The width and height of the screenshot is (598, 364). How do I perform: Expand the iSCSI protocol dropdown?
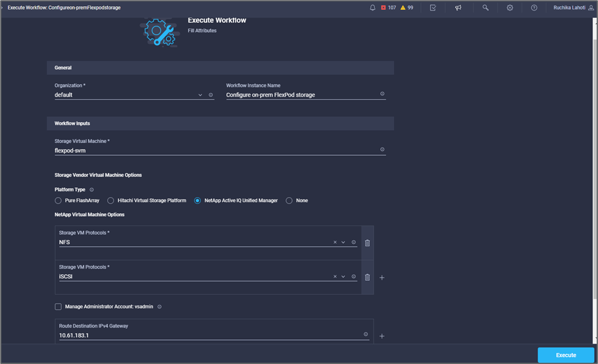point(343,277)
